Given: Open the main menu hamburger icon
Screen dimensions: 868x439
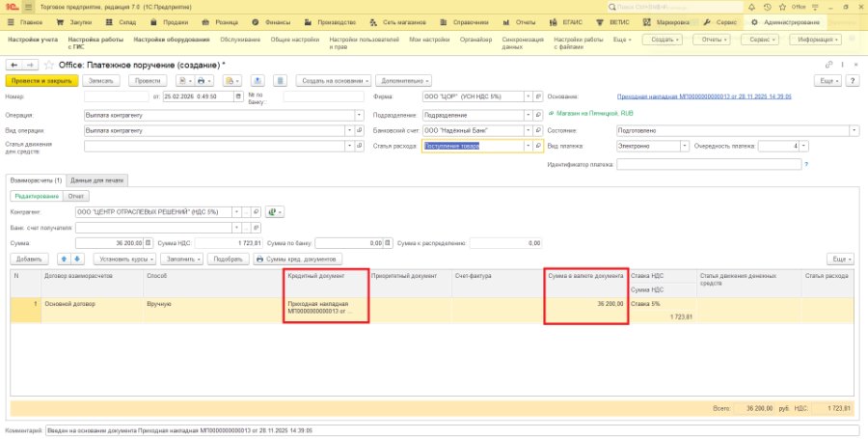Looking at the screenshot, I should [x=29, y=7].
